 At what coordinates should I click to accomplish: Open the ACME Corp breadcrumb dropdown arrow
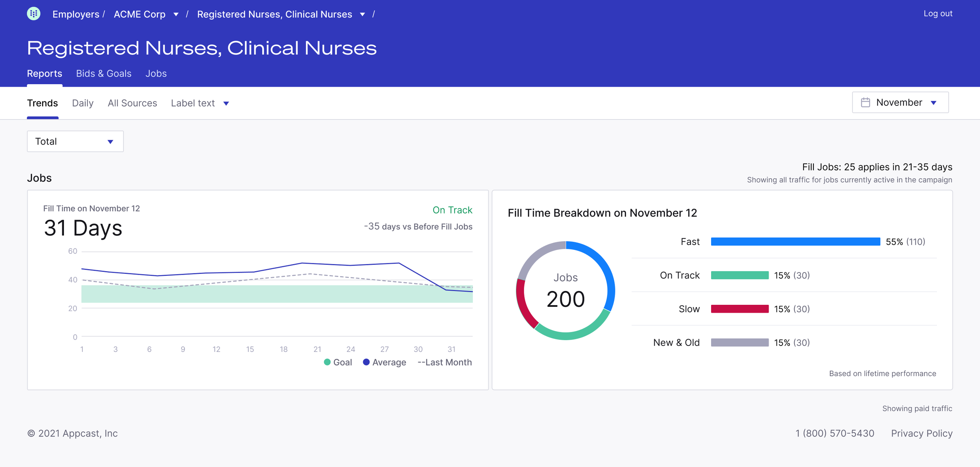click(176, 14)
